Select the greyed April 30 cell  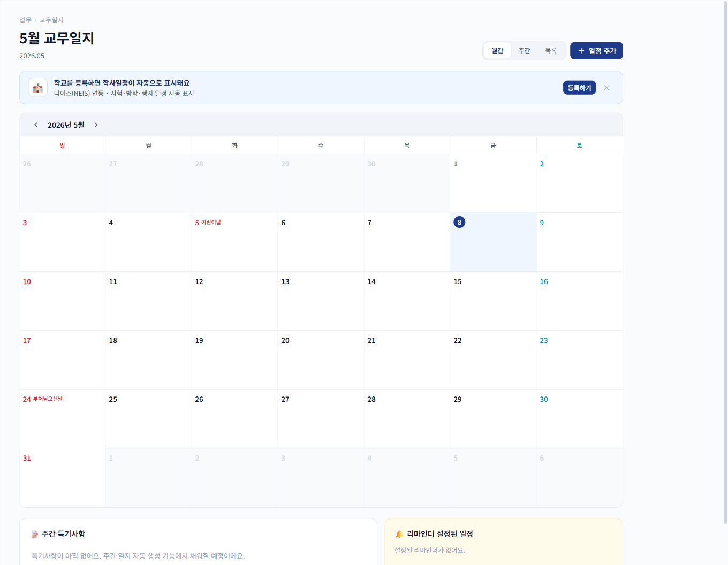pyautogui.click(x=407, y=184)
